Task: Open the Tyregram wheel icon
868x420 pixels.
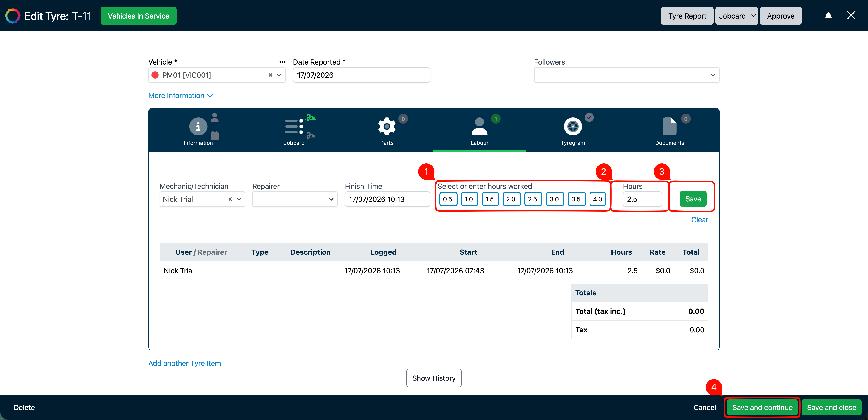Action: [x=573, y=126]
